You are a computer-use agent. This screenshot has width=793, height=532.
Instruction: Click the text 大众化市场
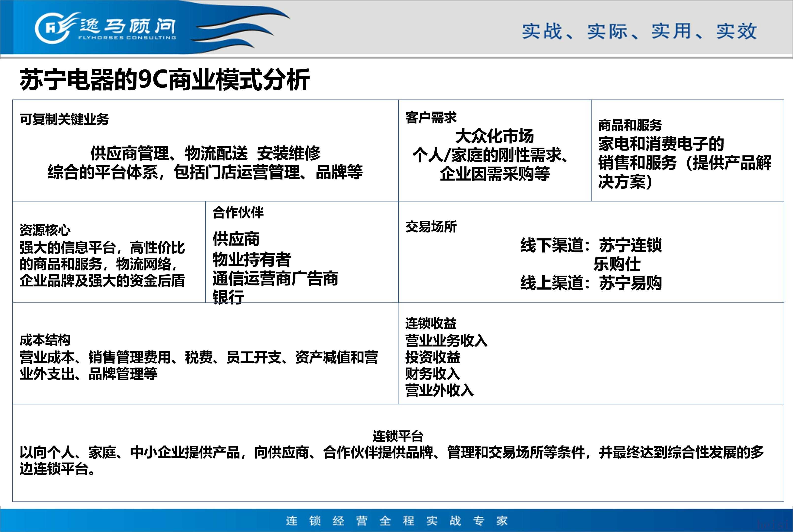pyautogui.click(x=495, y=136)
